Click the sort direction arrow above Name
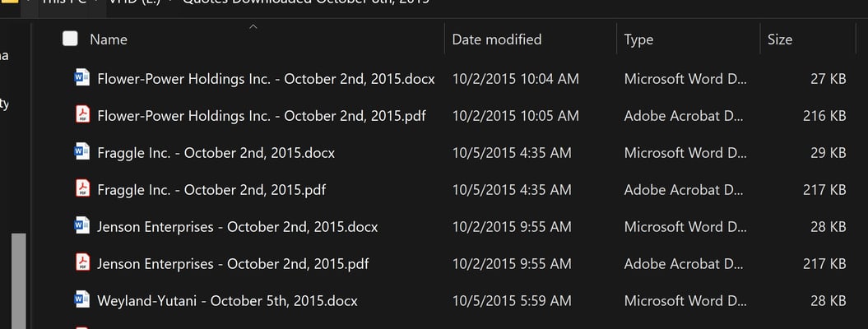This screenshot has height=329, width=868. 253,26
